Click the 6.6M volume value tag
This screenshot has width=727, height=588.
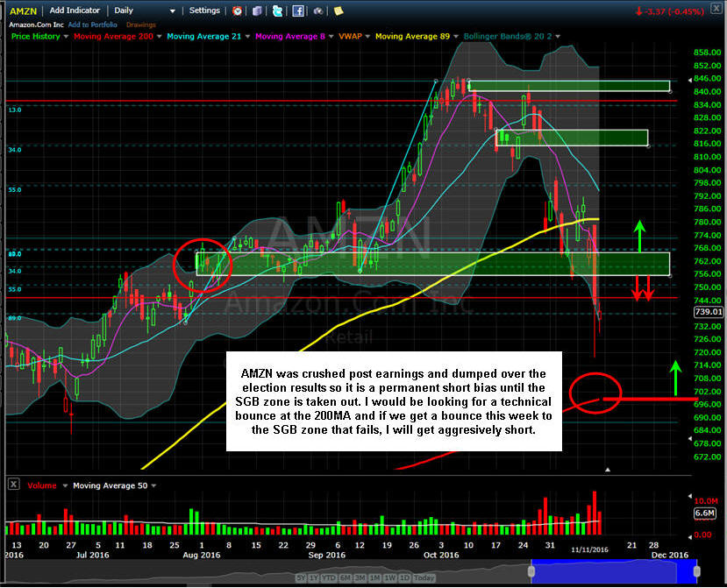pos(705,513)
